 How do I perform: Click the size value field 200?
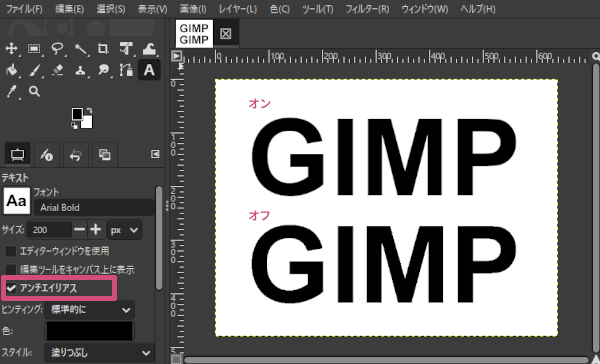pos(49,230)
